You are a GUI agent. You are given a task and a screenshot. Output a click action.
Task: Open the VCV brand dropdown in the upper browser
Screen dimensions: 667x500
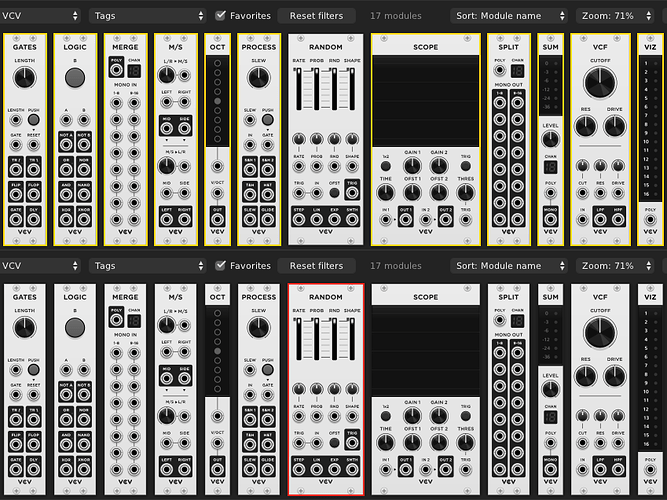40,16
